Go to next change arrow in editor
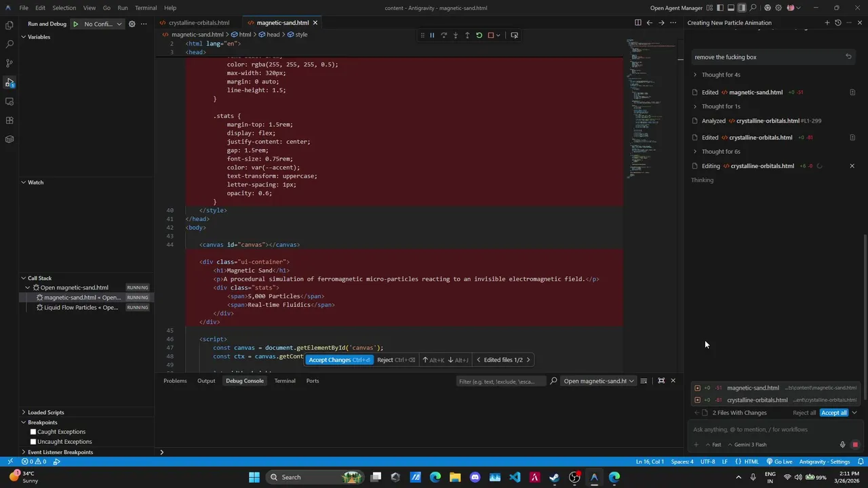868x488 pixels. 661,22
